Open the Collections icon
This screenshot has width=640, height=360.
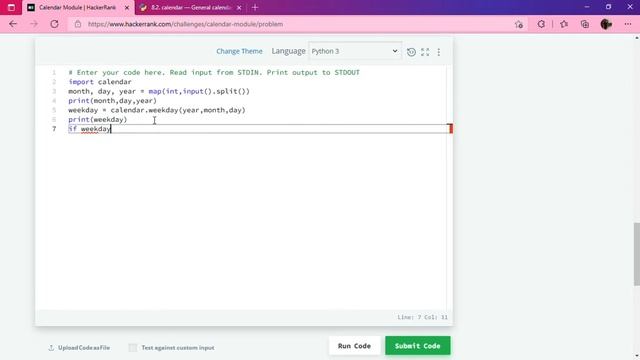coord(585,24)
